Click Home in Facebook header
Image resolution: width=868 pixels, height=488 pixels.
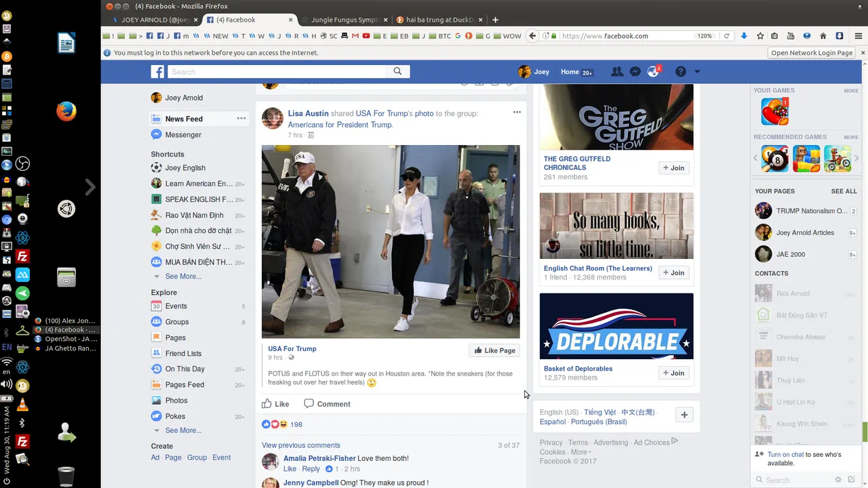pos(570,72)
